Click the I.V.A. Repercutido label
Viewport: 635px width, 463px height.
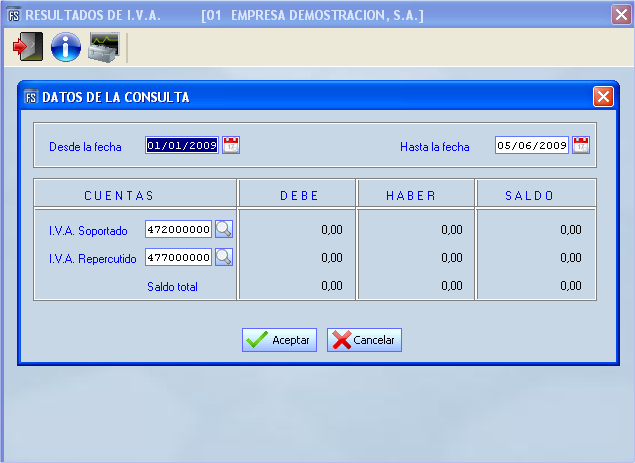[92, 258]
